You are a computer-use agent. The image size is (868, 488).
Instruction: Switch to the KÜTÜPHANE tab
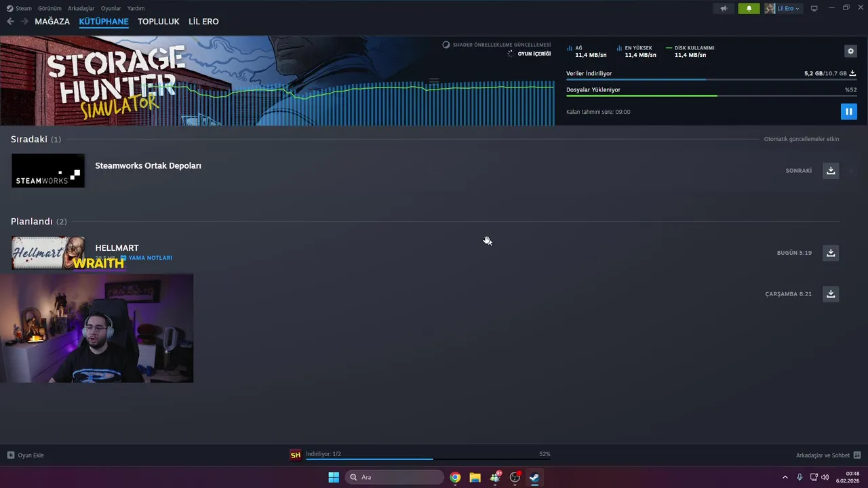(104, 22)
